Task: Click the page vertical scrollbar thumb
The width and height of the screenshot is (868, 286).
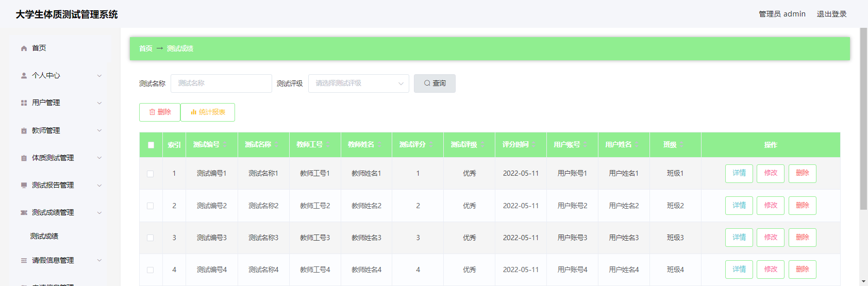Action: 863,119
